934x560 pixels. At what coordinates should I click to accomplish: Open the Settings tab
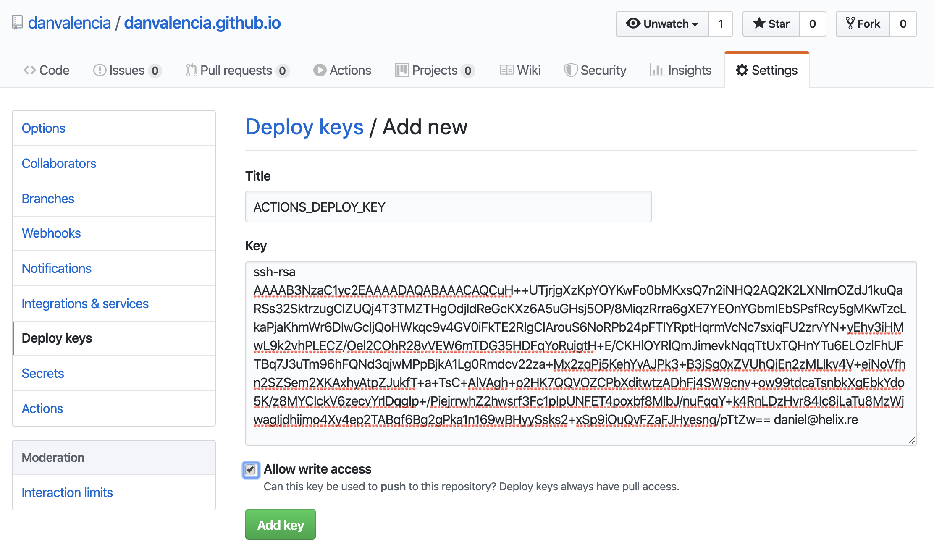766,70
